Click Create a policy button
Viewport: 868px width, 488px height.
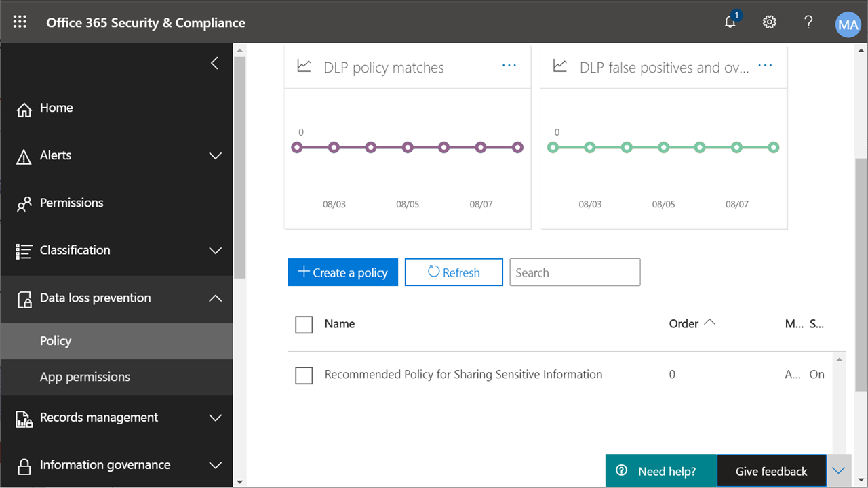[342, 272]
